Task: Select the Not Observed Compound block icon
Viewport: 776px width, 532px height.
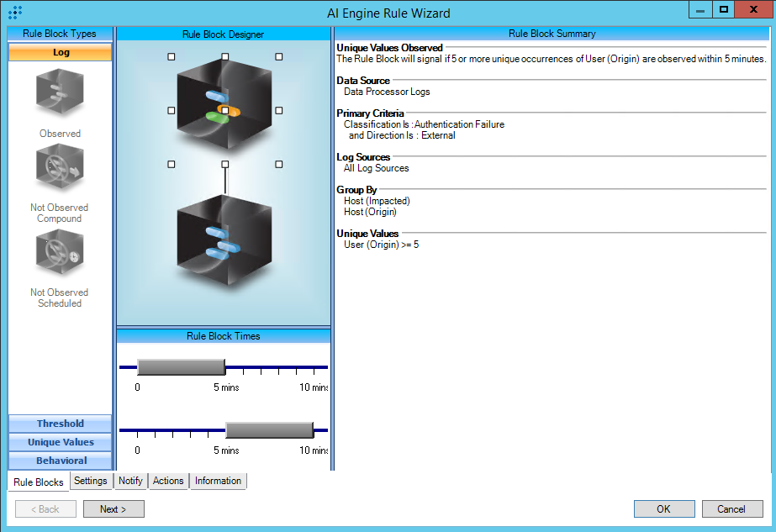Action: (x=60, y=167)
